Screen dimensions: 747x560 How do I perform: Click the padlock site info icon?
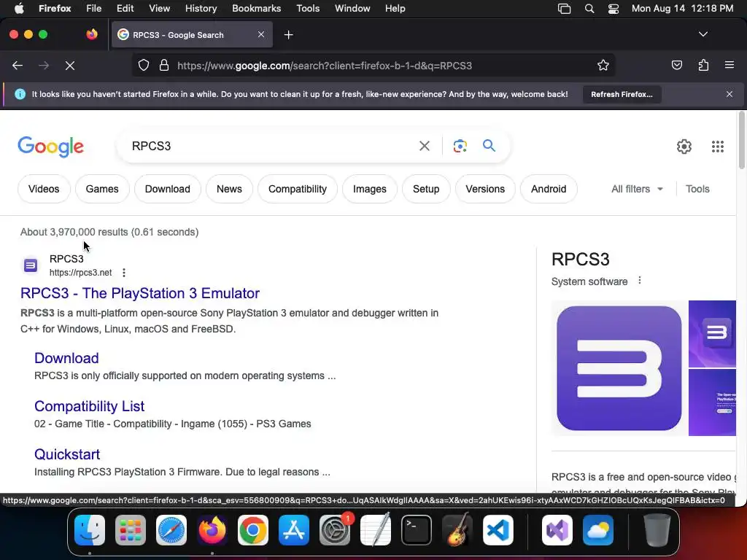[x=164, y=65]
